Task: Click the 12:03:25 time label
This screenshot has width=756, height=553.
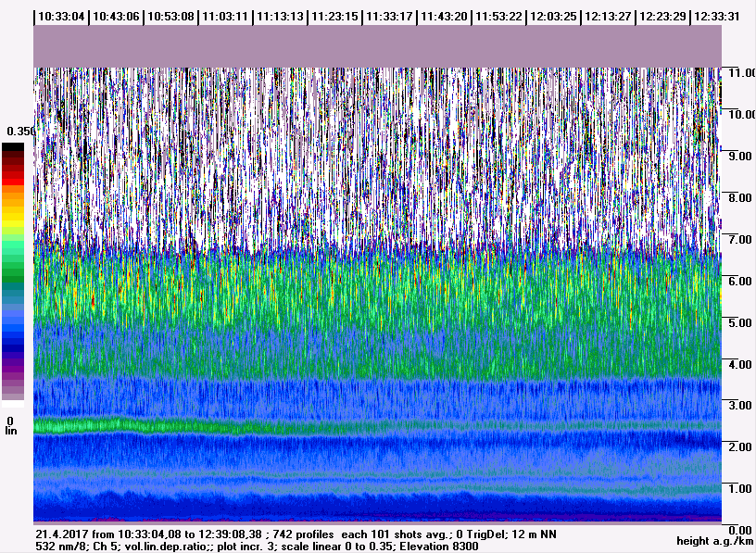Action: coord(553,17)
